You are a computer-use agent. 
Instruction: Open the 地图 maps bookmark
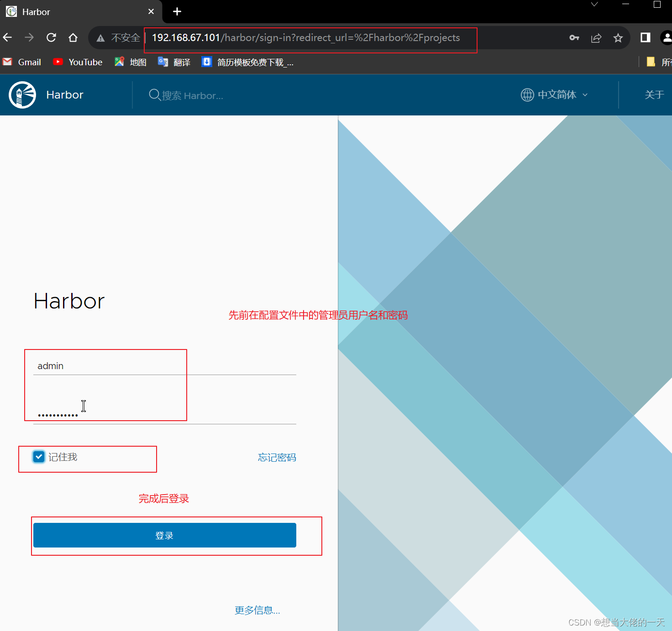pyautogui.click(x=131, y=62)
